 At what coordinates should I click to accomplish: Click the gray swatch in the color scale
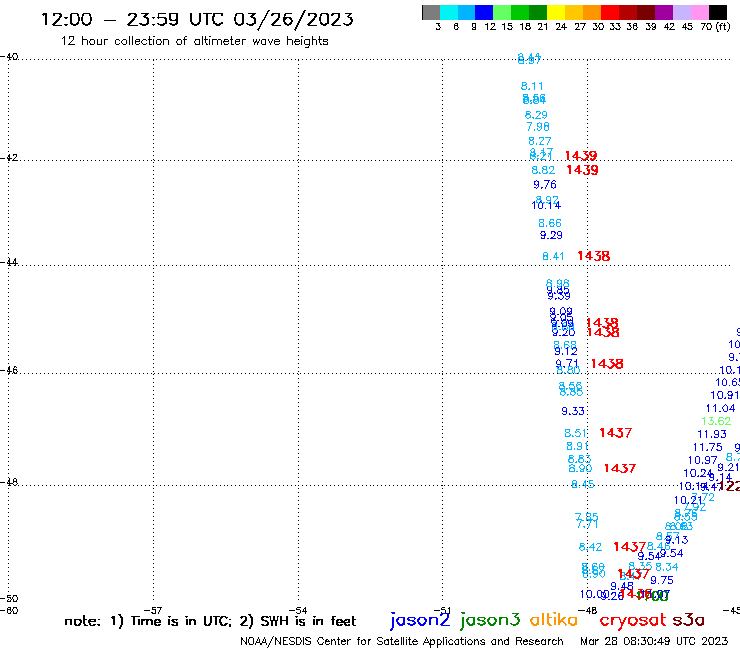tap(431, 12)
